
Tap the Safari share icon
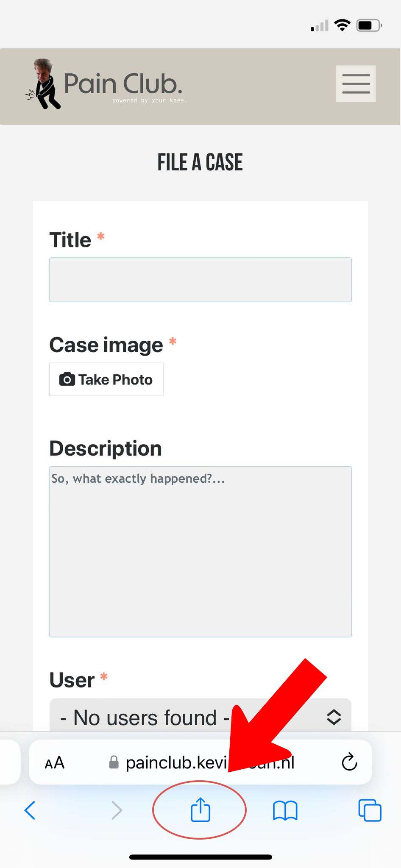click(200, 810)
